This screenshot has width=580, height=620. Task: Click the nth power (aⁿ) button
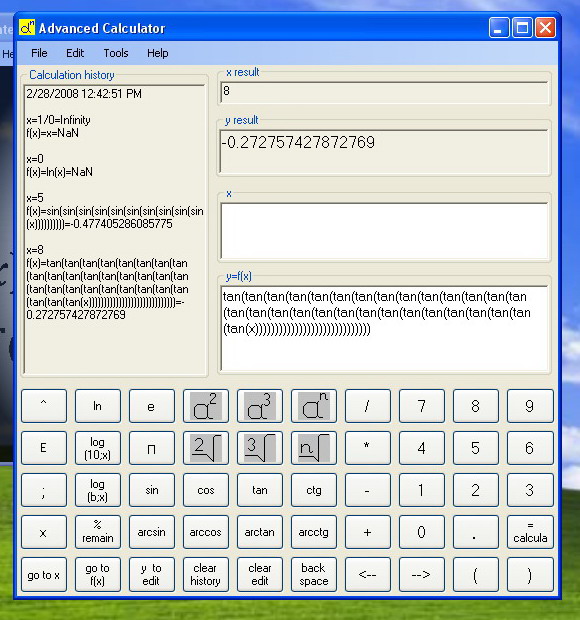[x=314, y=406]
